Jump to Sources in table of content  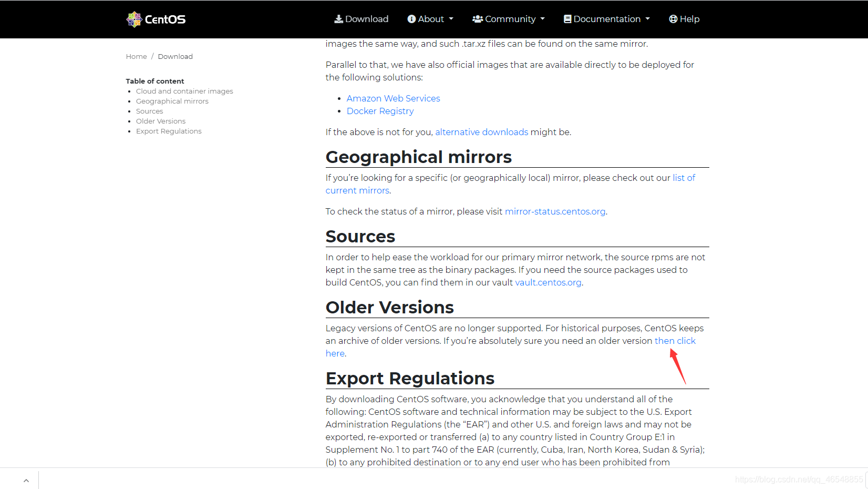pos(149,111)
